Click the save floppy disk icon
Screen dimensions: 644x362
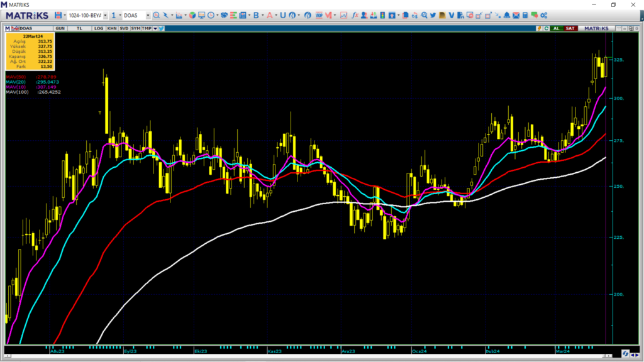coord(58,15)
